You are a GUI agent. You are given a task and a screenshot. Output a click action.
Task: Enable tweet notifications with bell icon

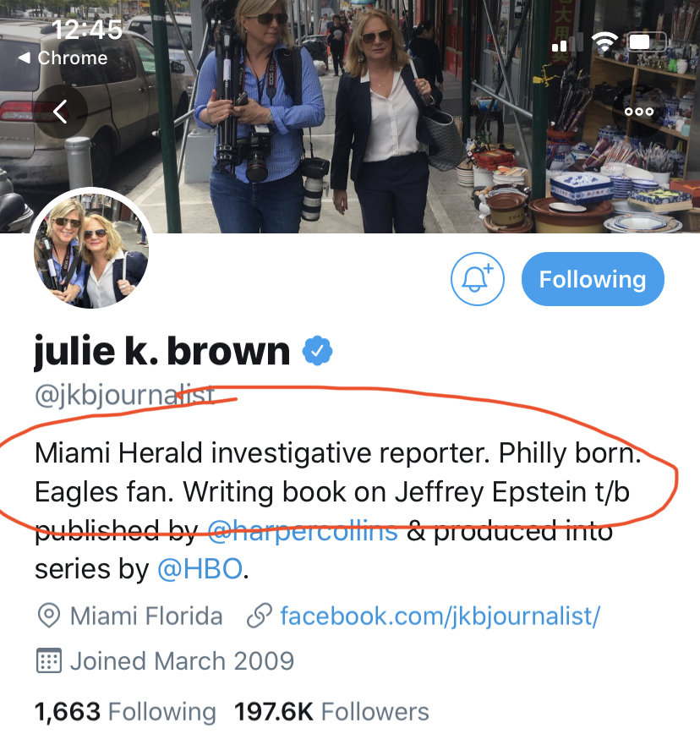click(478, 279)
